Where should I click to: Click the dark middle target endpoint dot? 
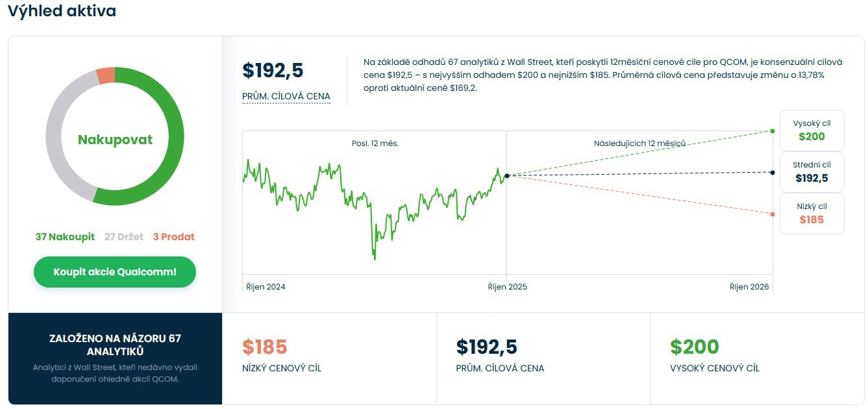772,172
